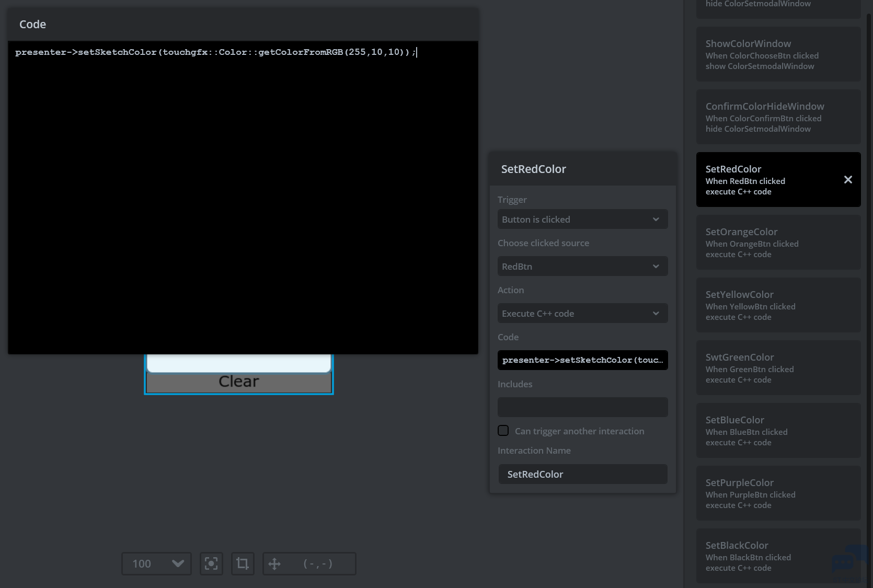
Task: Click the Interaction Name field SetRedColor
Action: point(582,474)
